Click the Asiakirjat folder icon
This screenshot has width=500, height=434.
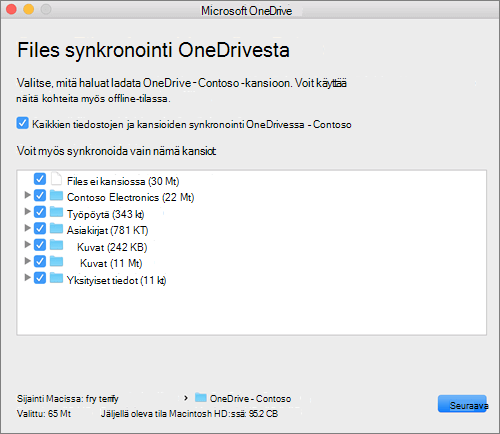[56, 228]
